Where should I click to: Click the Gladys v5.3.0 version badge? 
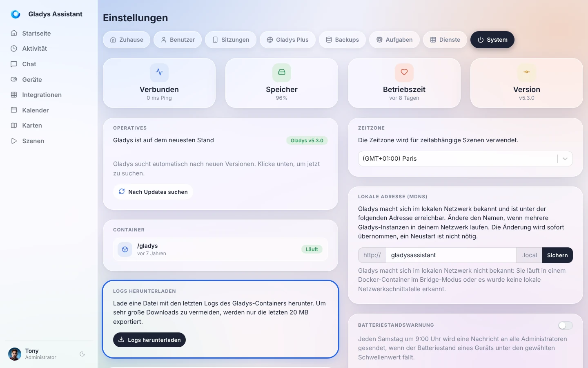coord(307,141)
